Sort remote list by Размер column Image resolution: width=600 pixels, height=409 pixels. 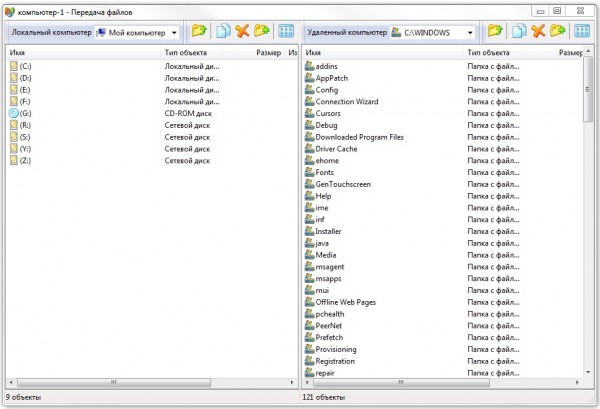coord(554,53)
